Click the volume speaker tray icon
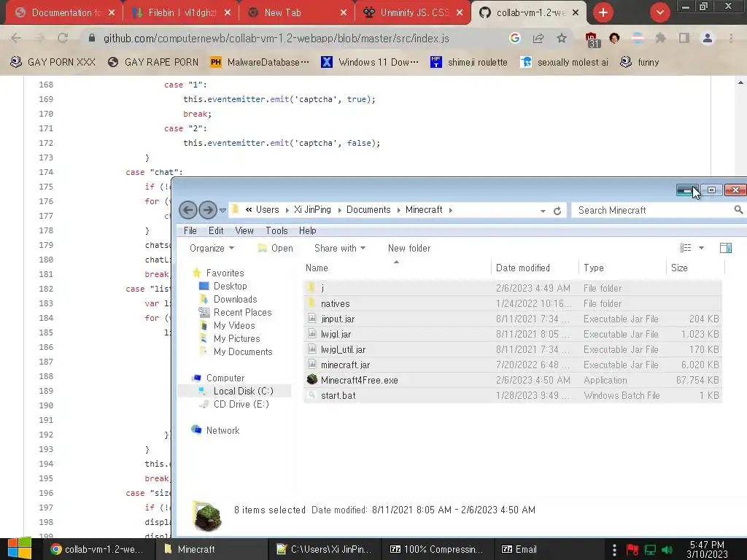Image resolution: width=747 pixels, height=560 pixels. (667, 550)
